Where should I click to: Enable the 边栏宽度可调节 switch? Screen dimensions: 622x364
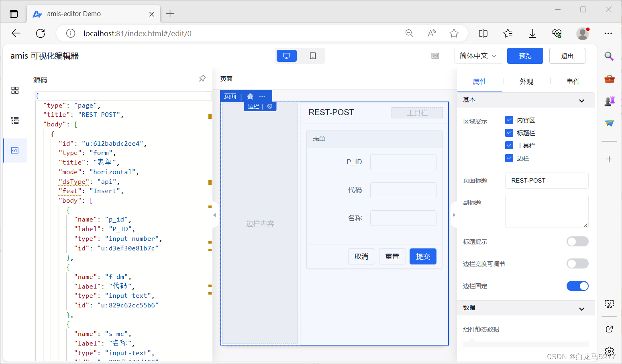[x=577, y=264]
